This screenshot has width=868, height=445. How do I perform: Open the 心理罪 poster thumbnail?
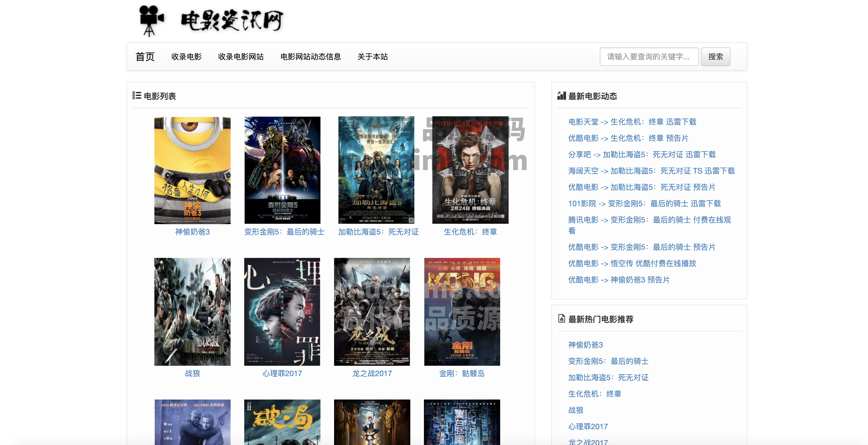[x=282, y=312]
